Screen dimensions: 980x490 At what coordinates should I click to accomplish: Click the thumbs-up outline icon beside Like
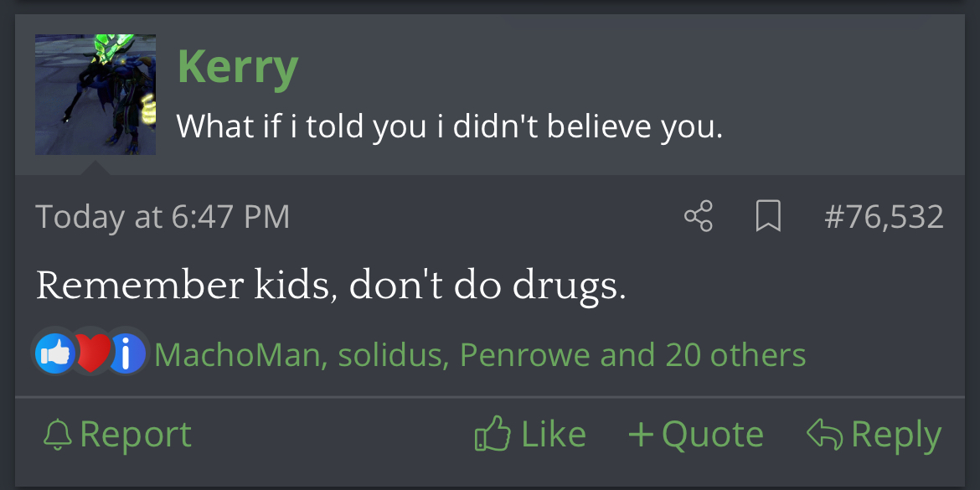pyautogui.click(x=492, y=434)
